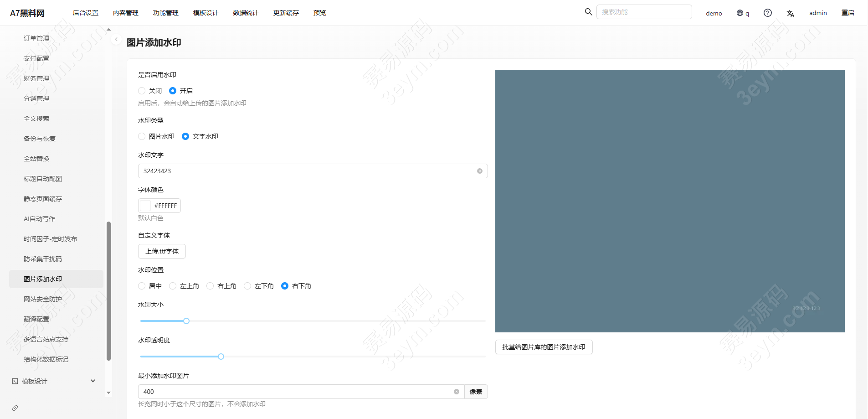Clear the minimum image size field

[456, 392]
